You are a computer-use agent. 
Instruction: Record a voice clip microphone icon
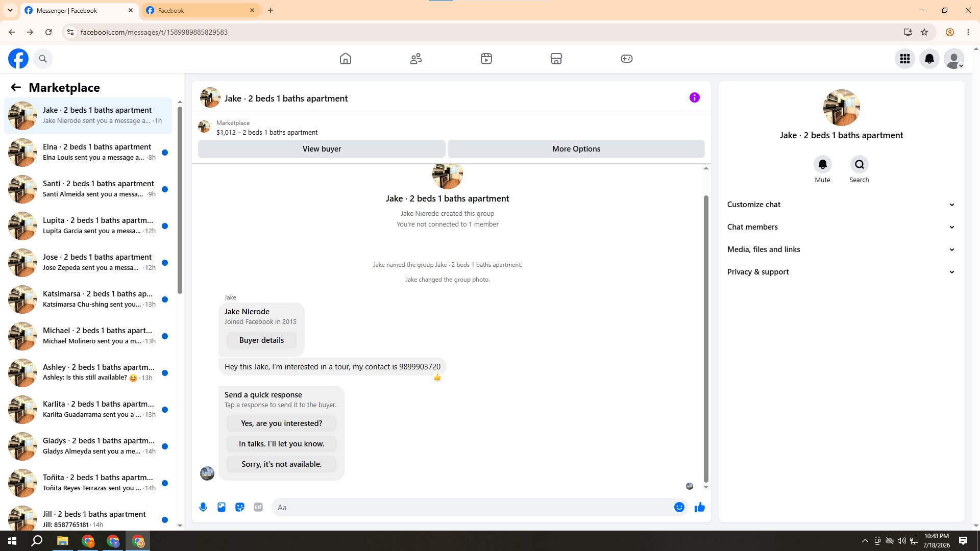[x=203, y=507]
